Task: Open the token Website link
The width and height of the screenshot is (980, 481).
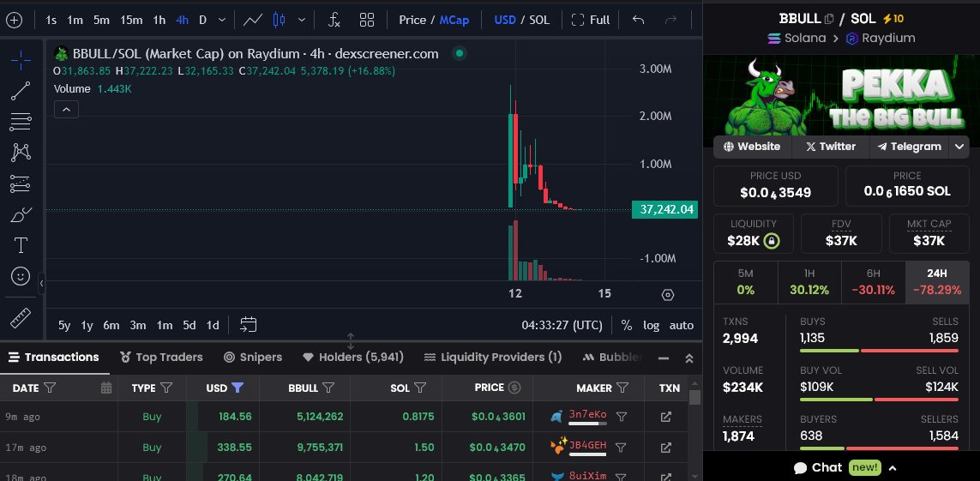Action: (753, 147)
